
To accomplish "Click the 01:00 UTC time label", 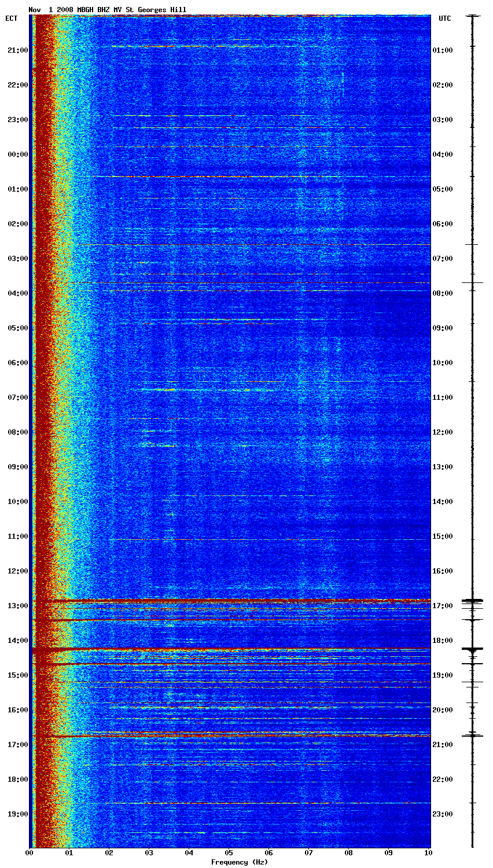I will tap(443, 50).
